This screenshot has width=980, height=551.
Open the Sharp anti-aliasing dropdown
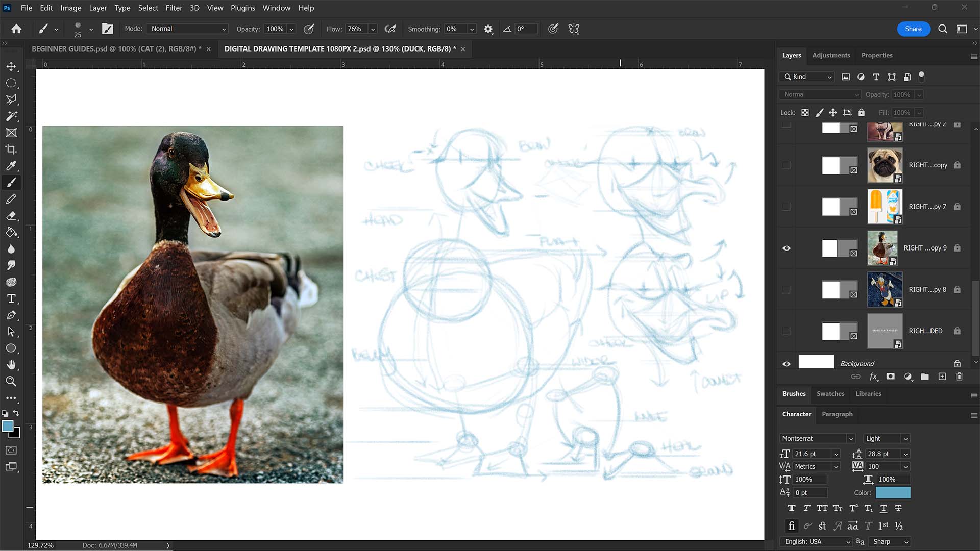click(x=890, y=542)
